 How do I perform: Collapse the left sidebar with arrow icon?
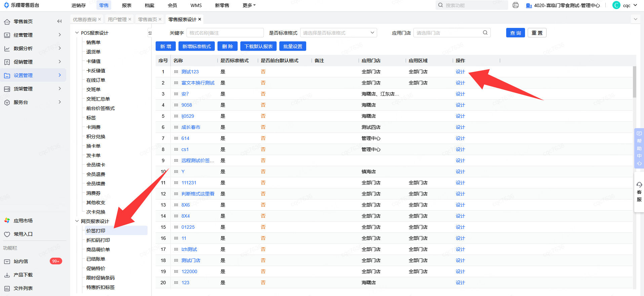pos(59,21)
